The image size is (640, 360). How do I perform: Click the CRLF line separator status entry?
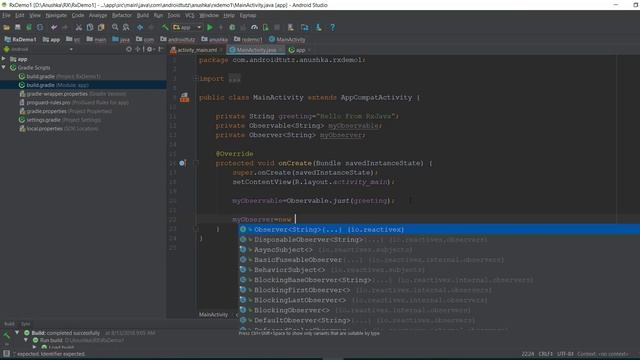[545, 354]
